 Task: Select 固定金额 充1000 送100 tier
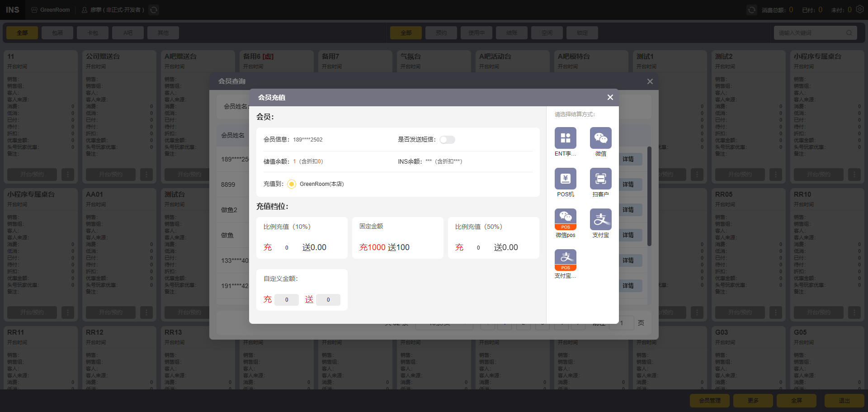pos(398,238)
